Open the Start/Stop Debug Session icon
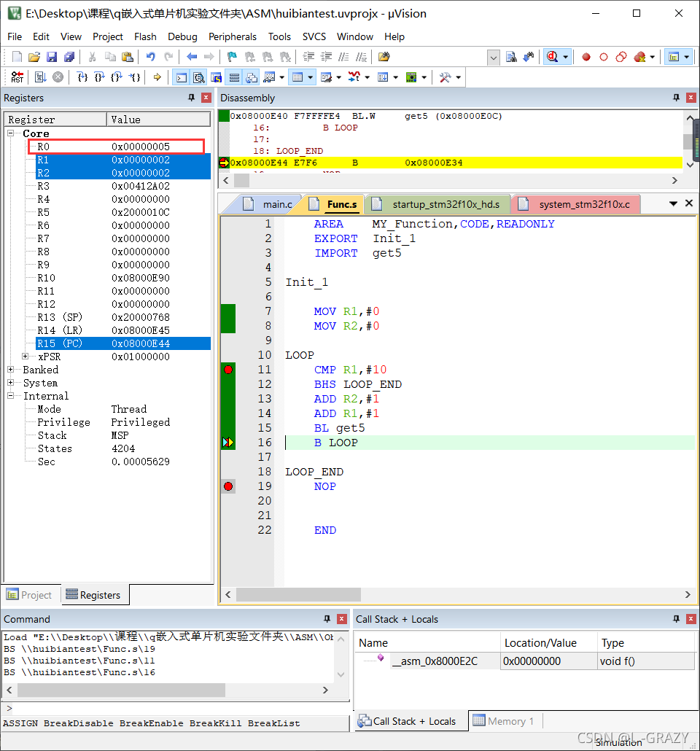The width and height of the screenshot is (700, 751). pyautogui.click(x=553, y=57)
